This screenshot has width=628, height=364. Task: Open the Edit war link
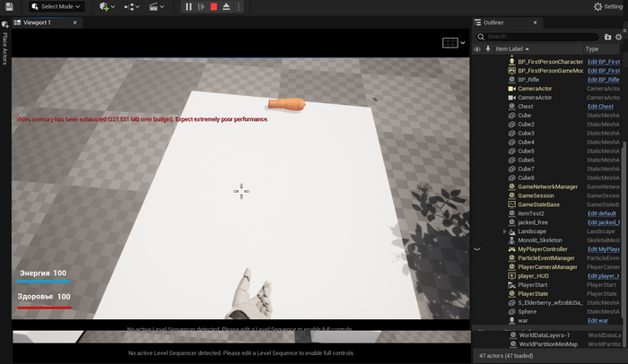[597, 321]
